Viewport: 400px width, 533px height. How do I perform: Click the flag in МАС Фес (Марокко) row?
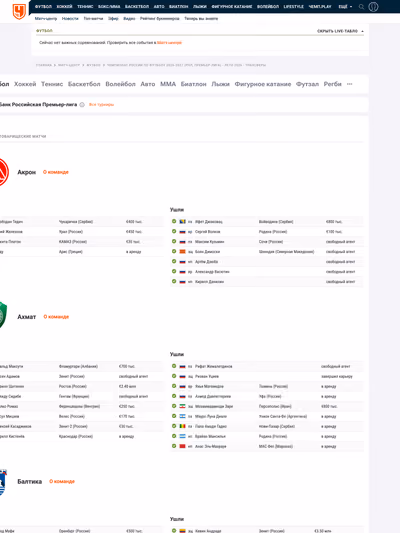182,446
